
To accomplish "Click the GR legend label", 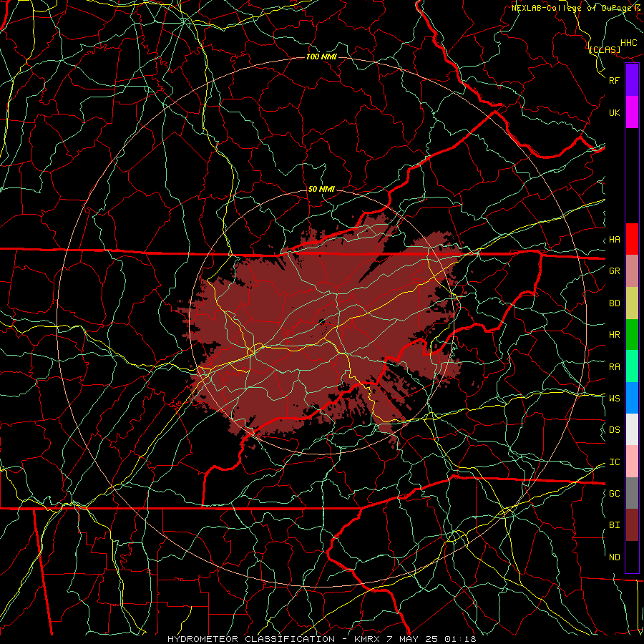I will tap(614, 271).
